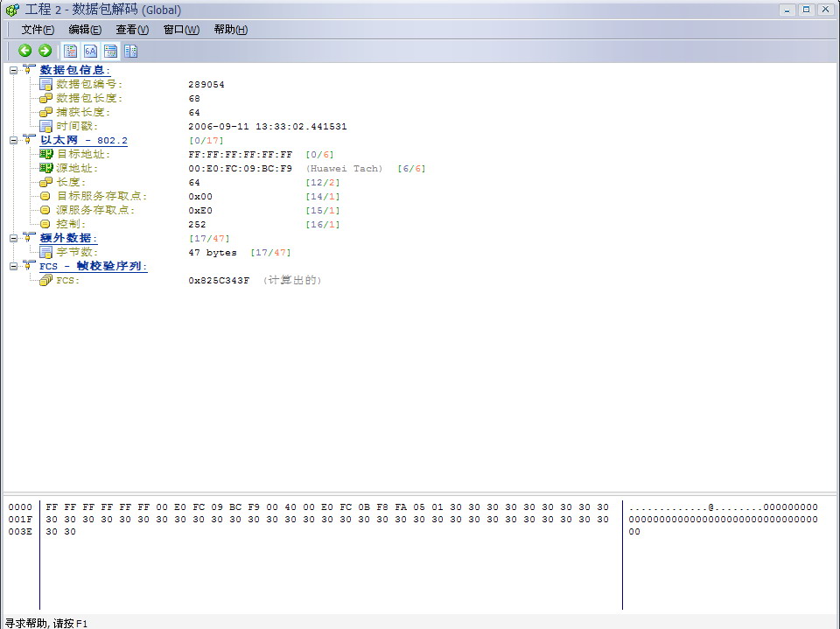840x629 pixels.
Task: Click the control value 252
Action: click(x=197, y=225)
